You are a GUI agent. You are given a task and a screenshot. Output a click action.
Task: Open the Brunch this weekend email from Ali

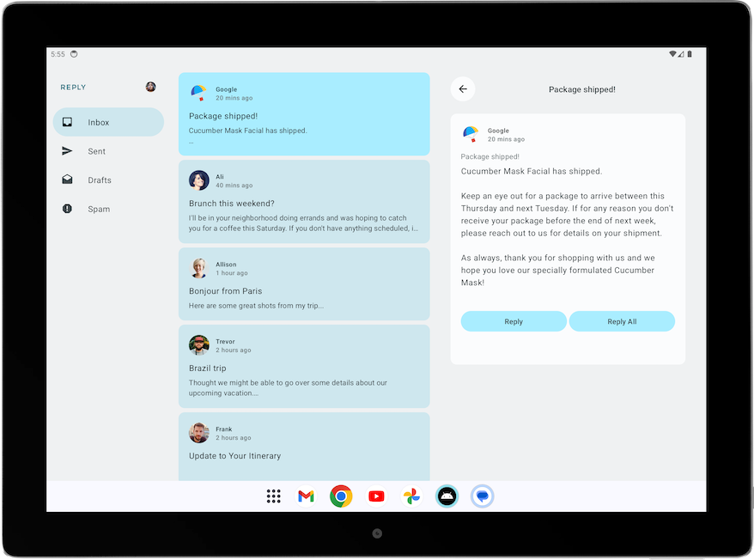pyautogui.click(x=304, y=201)
